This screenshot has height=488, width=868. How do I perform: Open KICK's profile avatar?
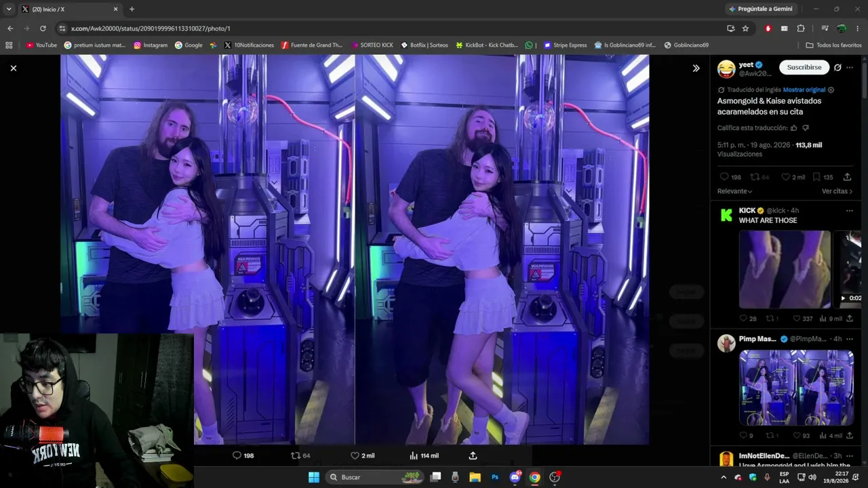pyautogui.click(x=726, y=215)
